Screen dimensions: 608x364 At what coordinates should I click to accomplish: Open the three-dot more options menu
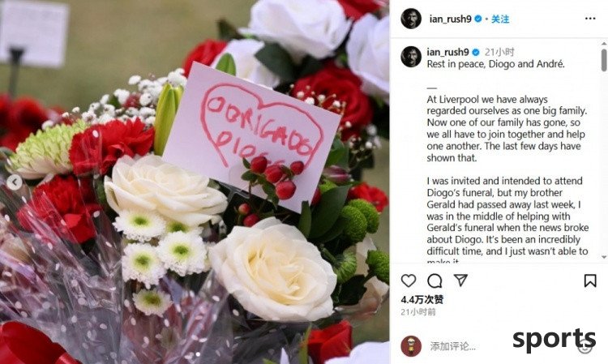click(590, 19)
